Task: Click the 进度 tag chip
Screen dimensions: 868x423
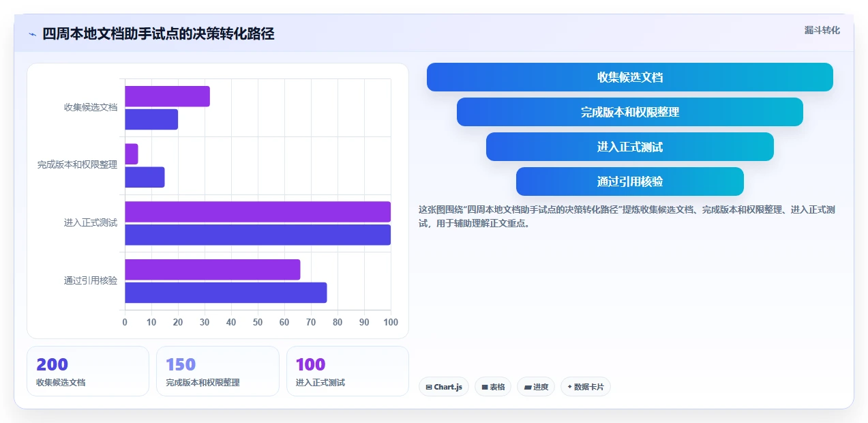Action: click(x=536, y=387)
